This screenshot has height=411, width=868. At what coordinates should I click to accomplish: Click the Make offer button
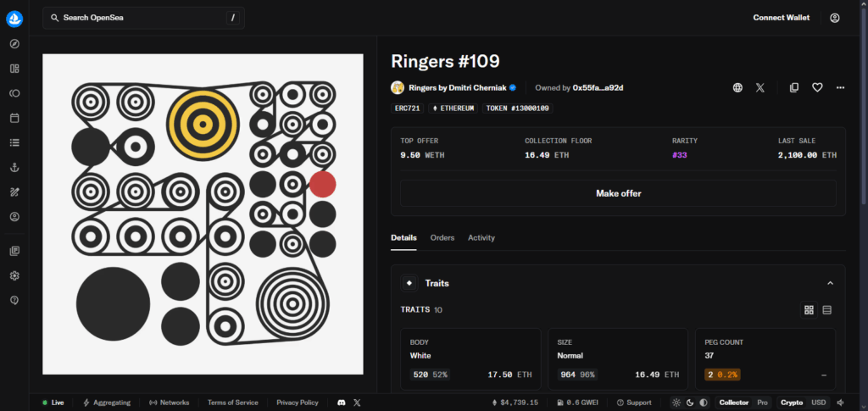coord(618,193)
